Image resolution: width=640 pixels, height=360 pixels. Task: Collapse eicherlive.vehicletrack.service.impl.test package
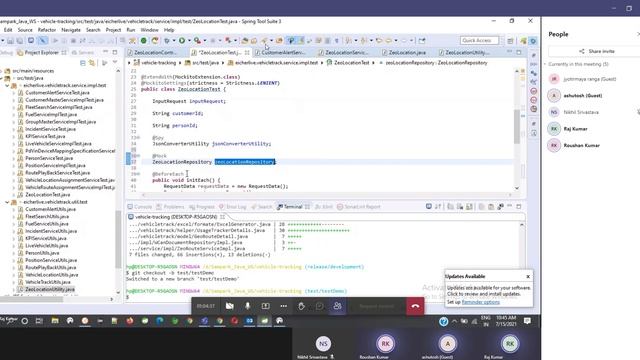point(7,85)
